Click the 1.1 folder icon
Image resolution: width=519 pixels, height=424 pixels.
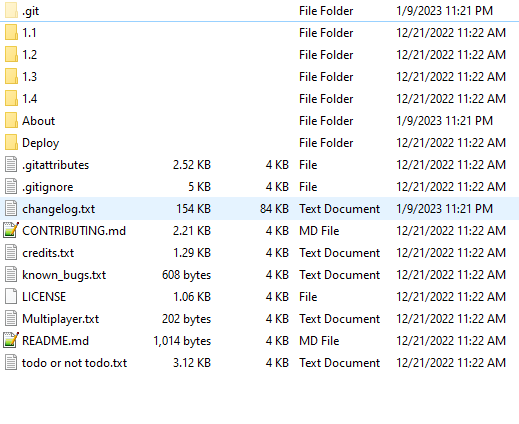pyautogui.click(x=11, y=33)
